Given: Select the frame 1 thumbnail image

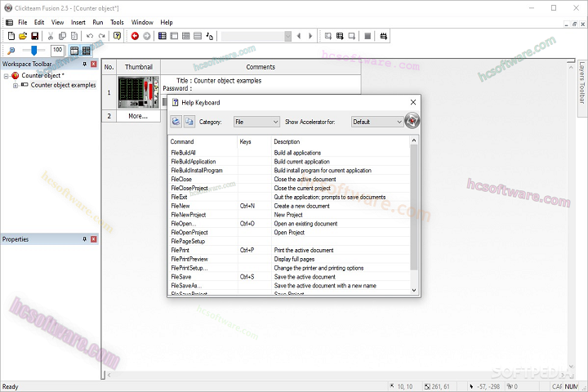Looking at the screenshot, I should (138, 92).
